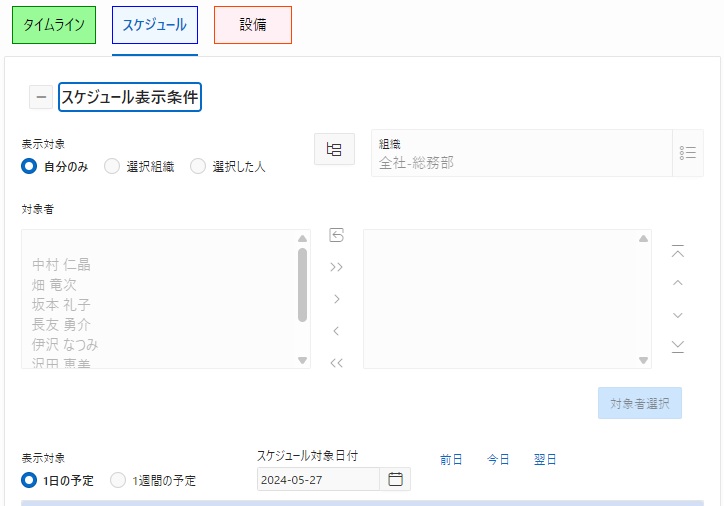Jump to today via 今日 link

point(498,459)
